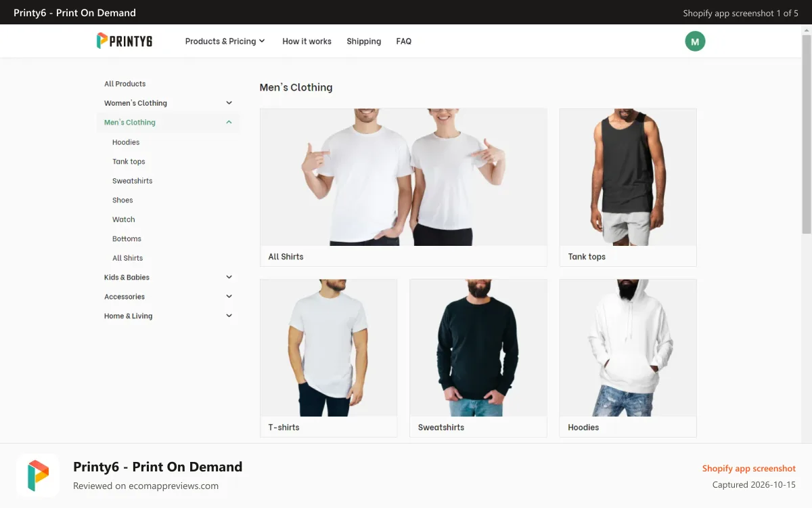Expand Kids & Babies chevron
This screenshot has height=508, width=812.
click(229, 277)
